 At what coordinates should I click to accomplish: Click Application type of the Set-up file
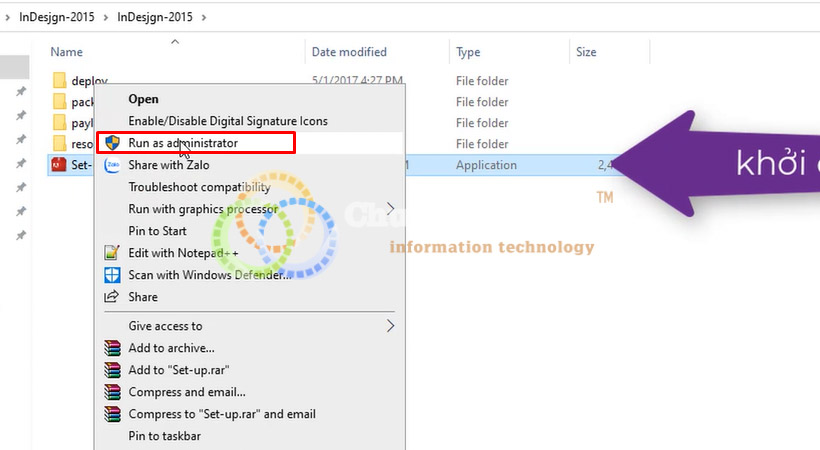[x=486, y=165]
